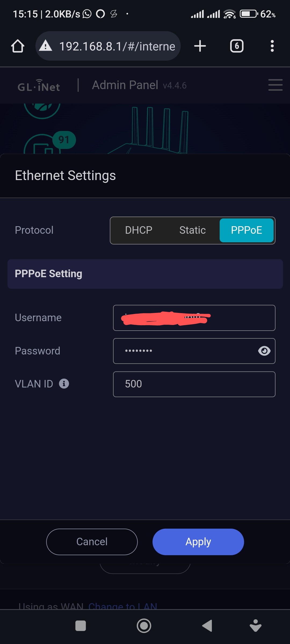Tap the browser home icon

tap(18, 46)
